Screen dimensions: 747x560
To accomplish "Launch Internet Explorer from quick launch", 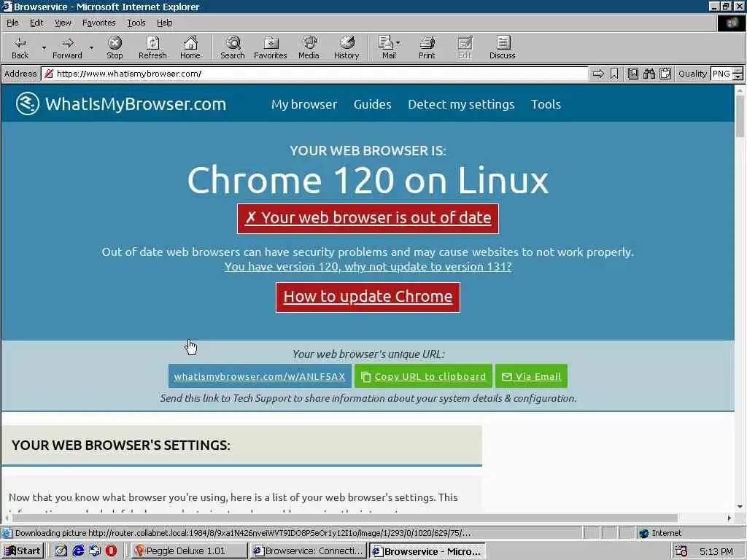I will 78,551.
